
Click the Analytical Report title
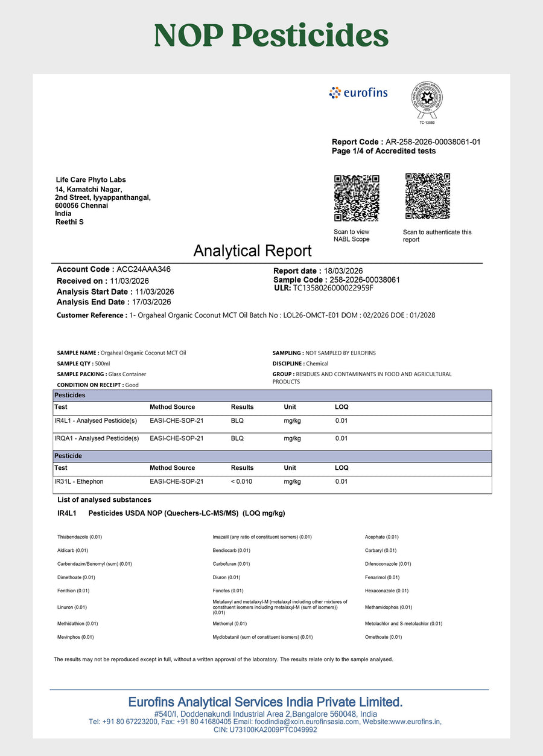252,251
